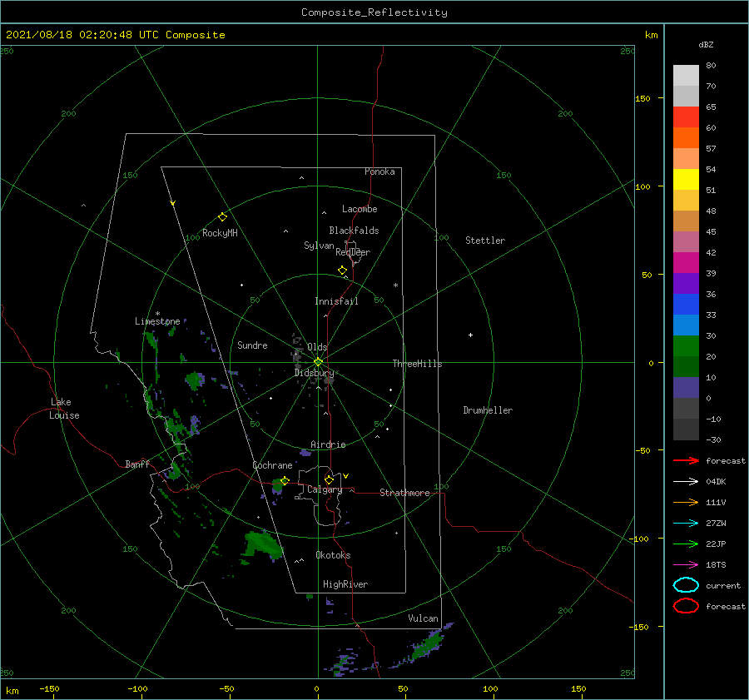Click the Banff label
The height and width of the screenshot is (700, 749).
[137, 464]
